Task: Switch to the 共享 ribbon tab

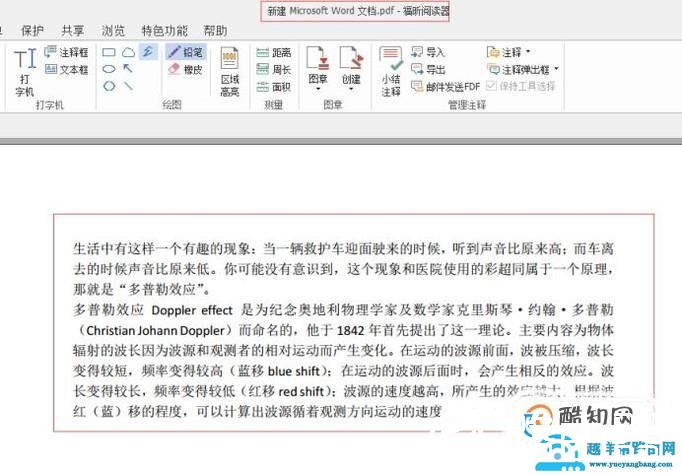Action: [x=73, y=31]
